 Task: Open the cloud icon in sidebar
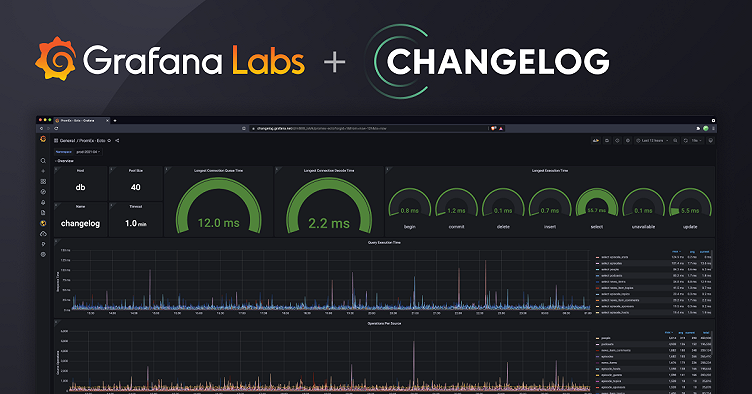[x=43, y=234]
